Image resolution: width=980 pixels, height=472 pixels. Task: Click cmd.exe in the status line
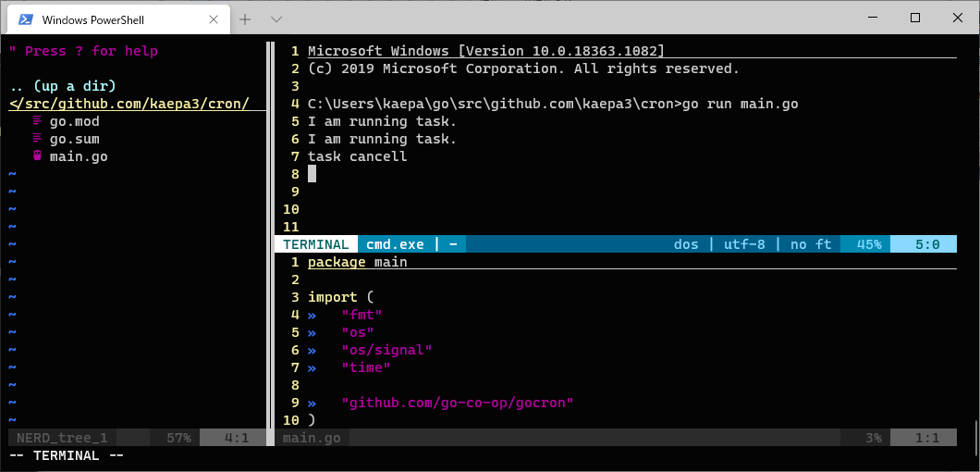pos(395,244)
